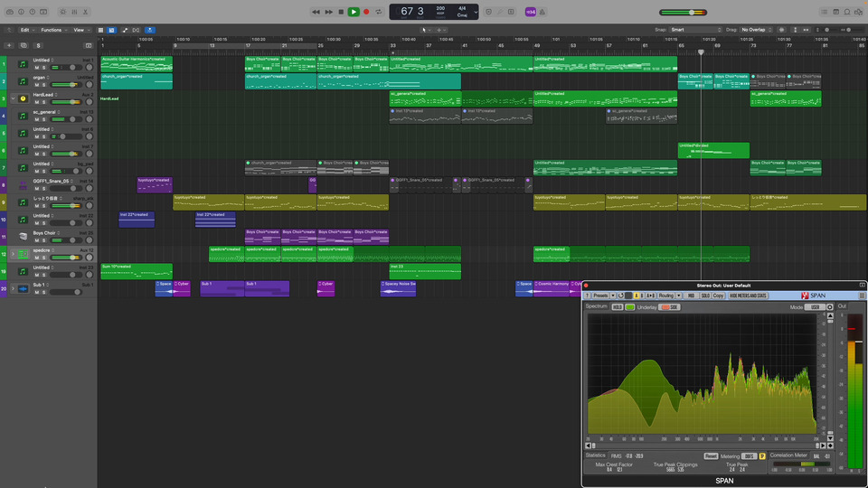Image resolution: width=868 pixels, height=488 pixels.
Task: Open the Snap mode dropdown
Action: (x=696, y=30)
